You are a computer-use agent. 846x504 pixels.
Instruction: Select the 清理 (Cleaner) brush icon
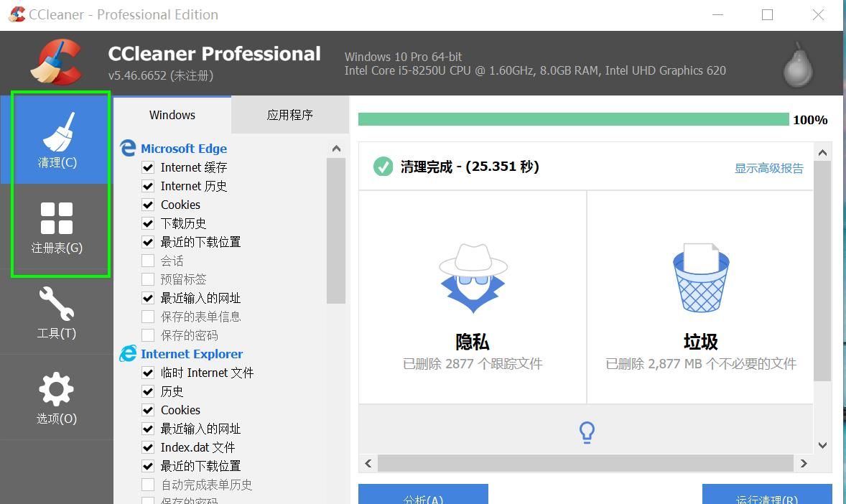click(x=56, y=136)
